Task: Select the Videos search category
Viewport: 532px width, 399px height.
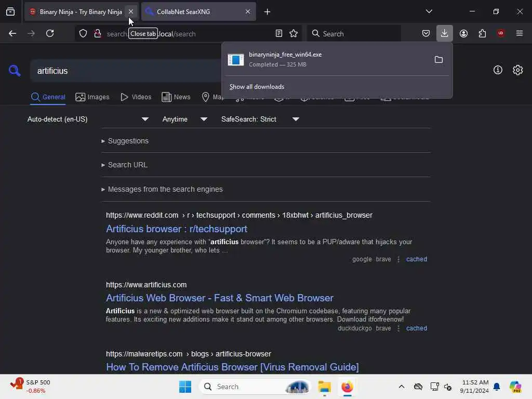Action: pos(136,97)
